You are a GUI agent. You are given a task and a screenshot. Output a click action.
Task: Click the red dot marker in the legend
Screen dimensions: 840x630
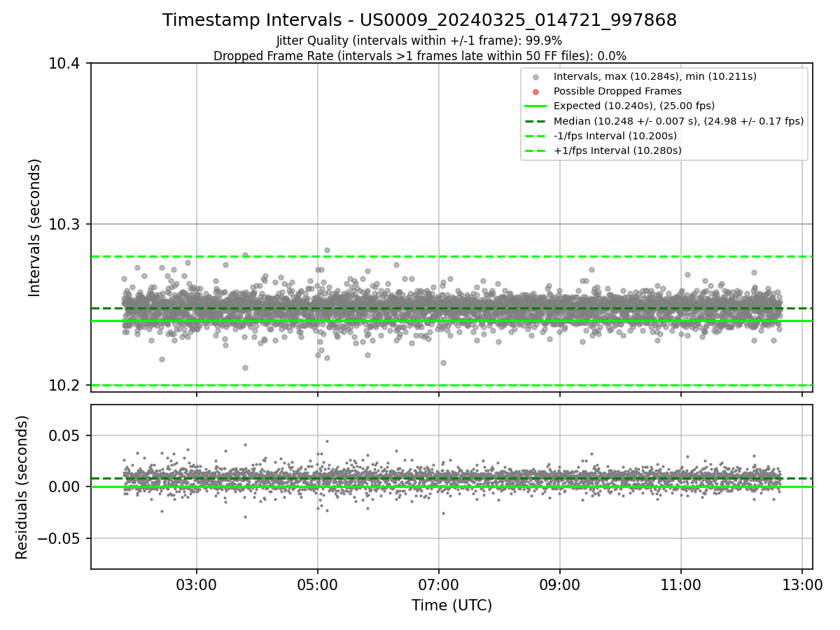(535, 92)
